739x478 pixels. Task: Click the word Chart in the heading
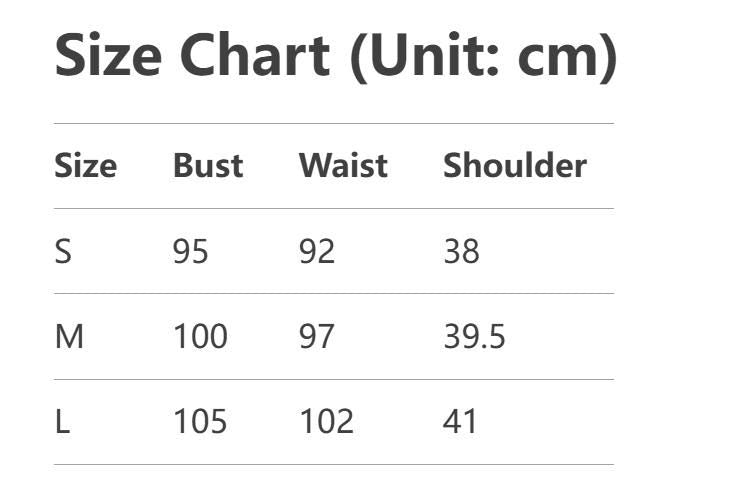255,56
